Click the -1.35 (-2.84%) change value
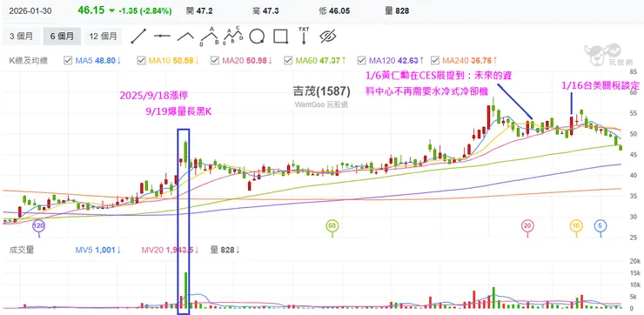The height and width of the screenshot is (315, 644). 145,11
